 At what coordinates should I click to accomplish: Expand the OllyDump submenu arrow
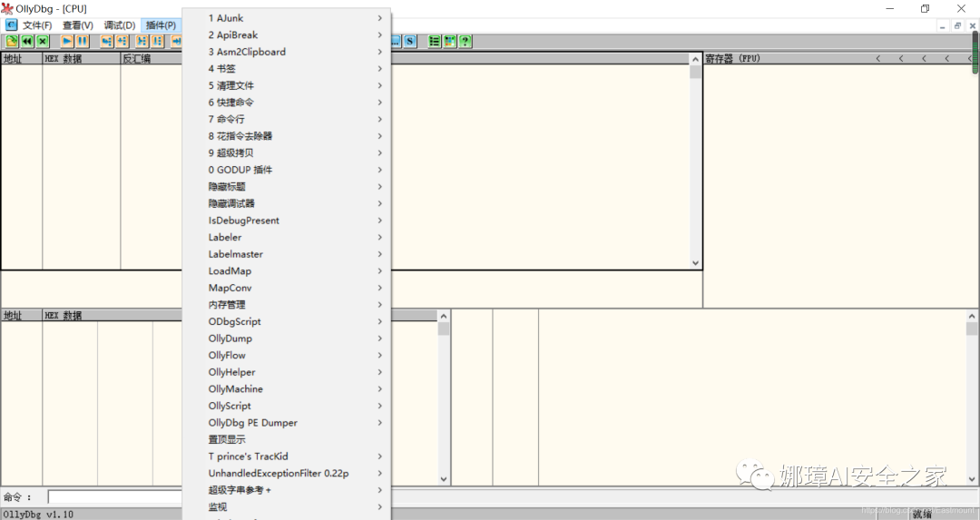380,338
